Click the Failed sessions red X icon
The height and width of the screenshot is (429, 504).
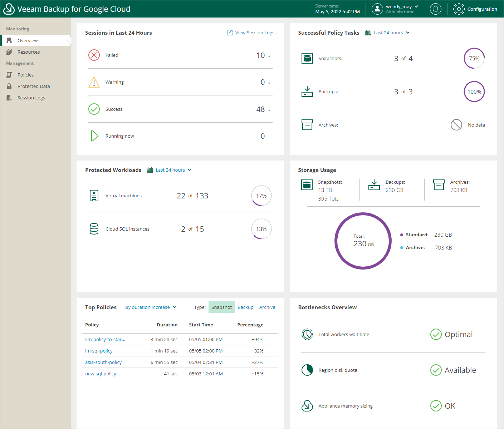pyautogui.click(x=94, y=55)
